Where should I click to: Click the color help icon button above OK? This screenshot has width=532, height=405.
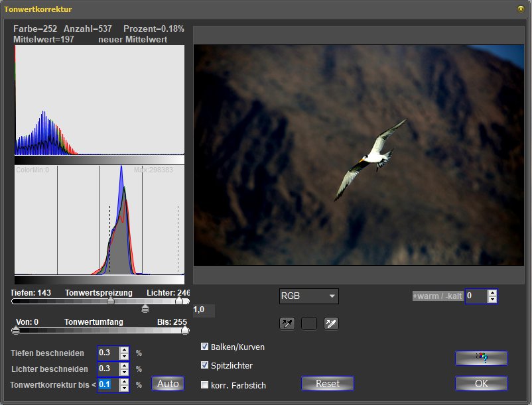481,358
